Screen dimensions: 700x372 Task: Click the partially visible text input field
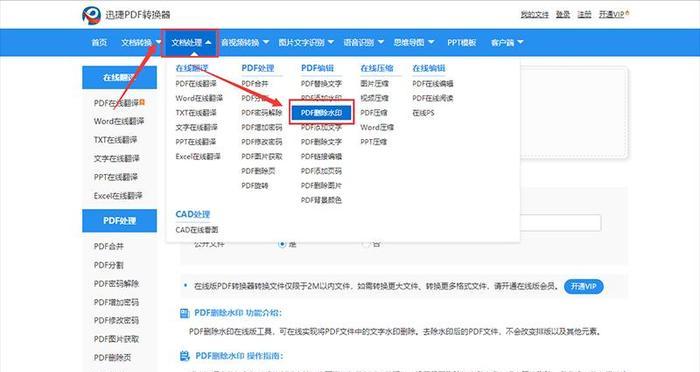(560, 223)
